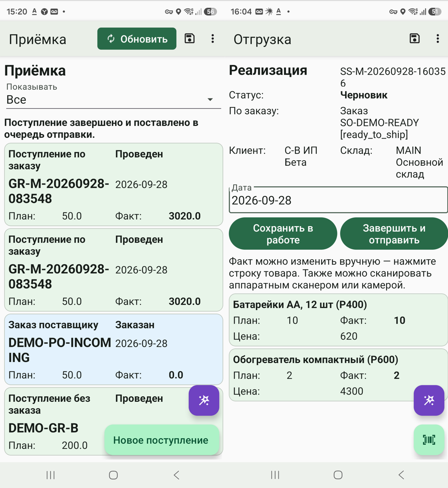
Task: Tap magic wand button on Приёмка screen
Action: pyautogui.click(x=204, y=400)
